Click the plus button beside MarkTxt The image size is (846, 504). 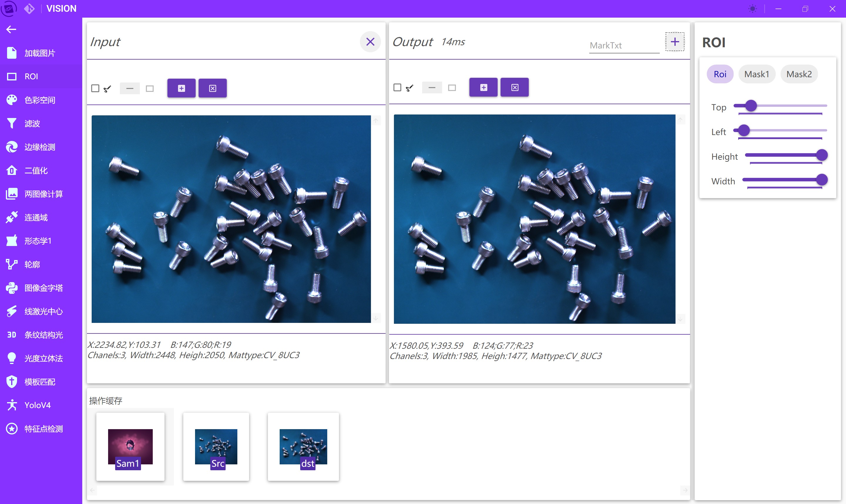tap(674, 42)
